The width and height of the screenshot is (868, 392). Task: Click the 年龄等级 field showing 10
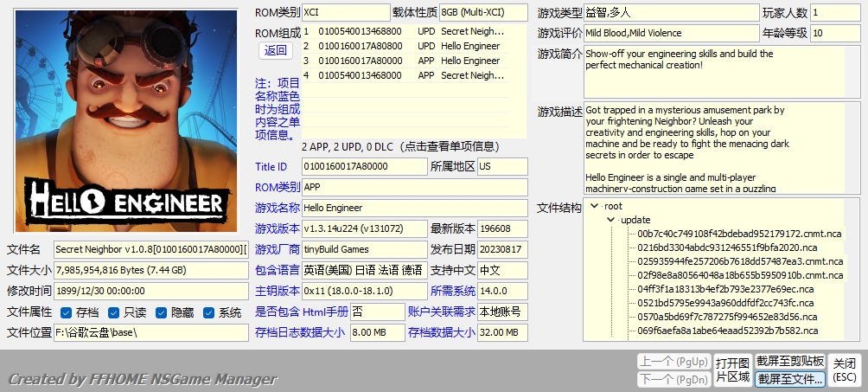click(835, 33)
